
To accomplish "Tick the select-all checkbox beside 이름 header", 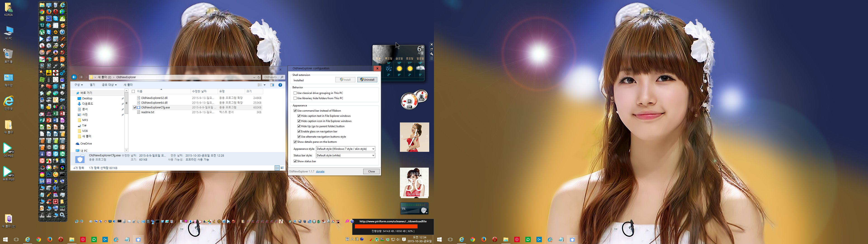I will (x=133, y=91).
